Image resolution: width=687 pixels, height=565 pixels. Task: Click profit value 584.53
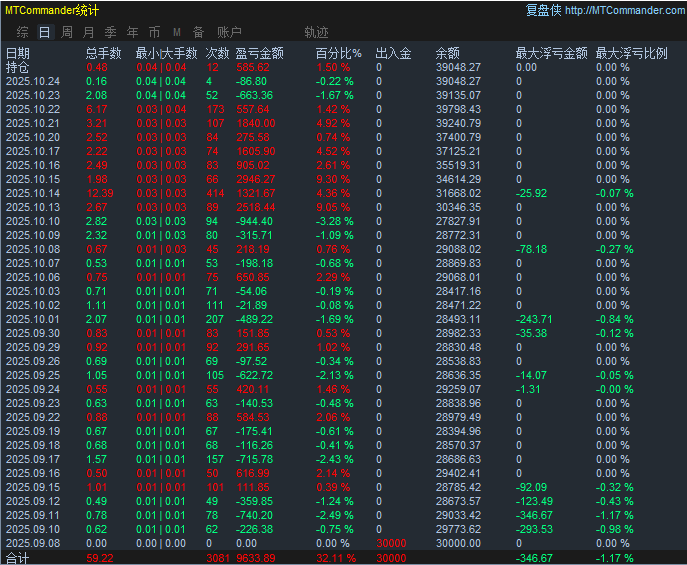(x=253, y=418)
